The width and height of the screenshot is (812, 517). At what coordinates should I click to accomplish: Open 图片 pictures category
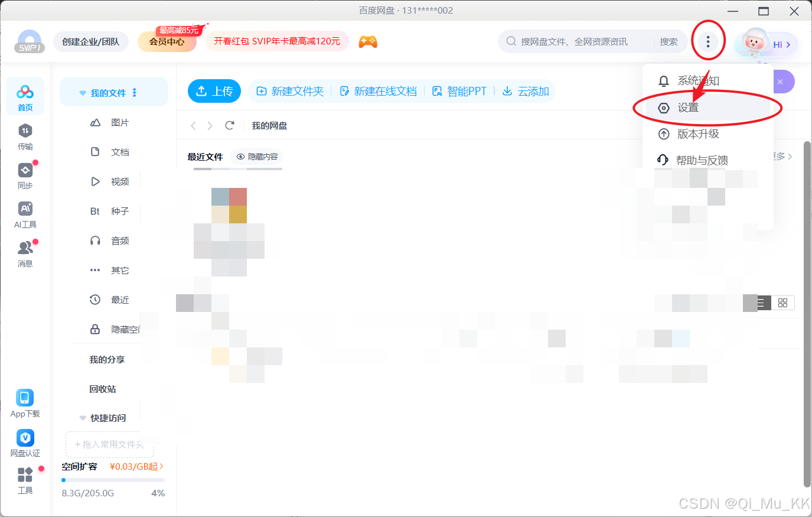(109, 122)
